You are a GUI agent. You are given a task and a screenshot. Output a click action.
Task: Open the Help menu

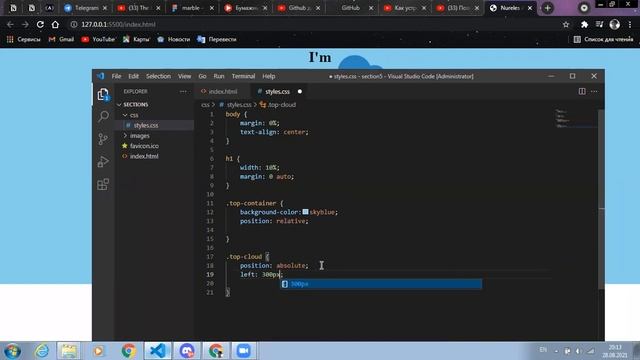pos(269,76)
